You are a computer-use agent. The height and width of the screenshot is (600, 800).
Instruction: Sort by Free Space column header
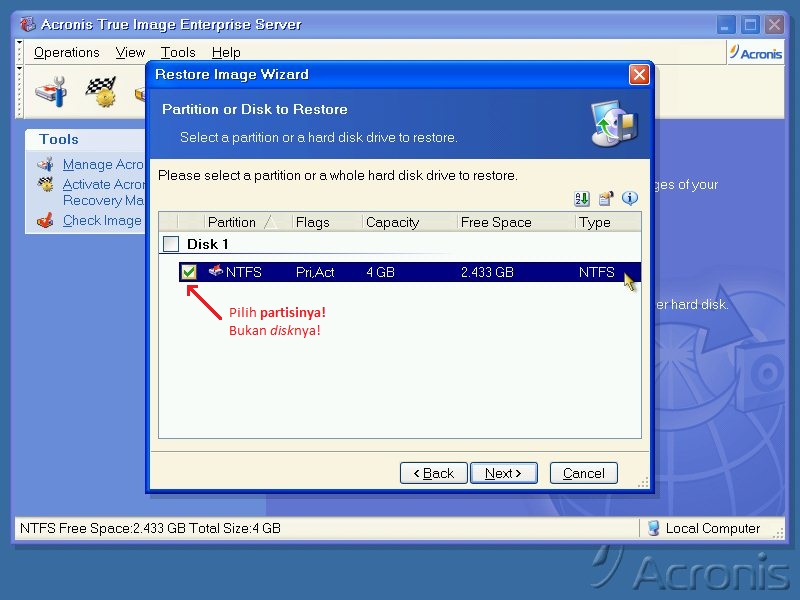click(516, 222)
